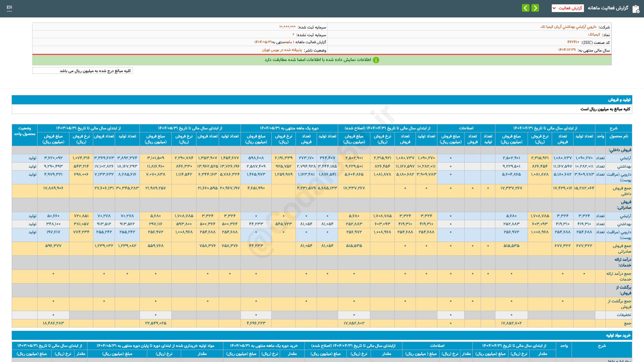Click the تولید و فروش section header
Viewport: 644px width, 362px height.
(x=619, y=100)
